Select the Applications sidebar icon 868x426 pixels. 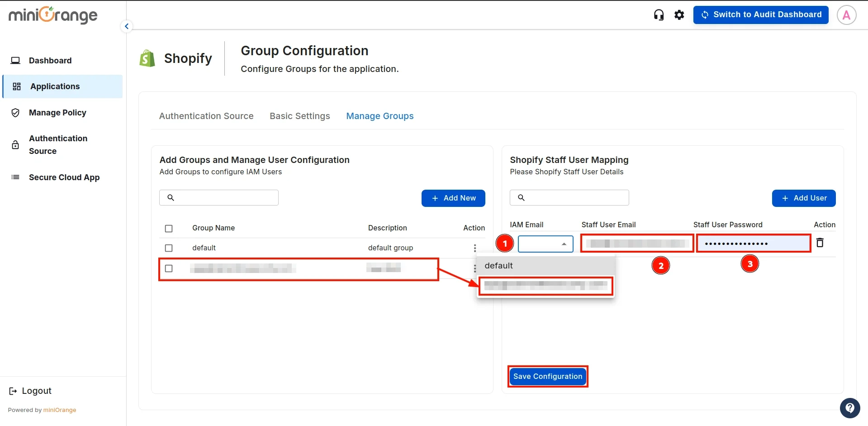click(x=16, y=86)
